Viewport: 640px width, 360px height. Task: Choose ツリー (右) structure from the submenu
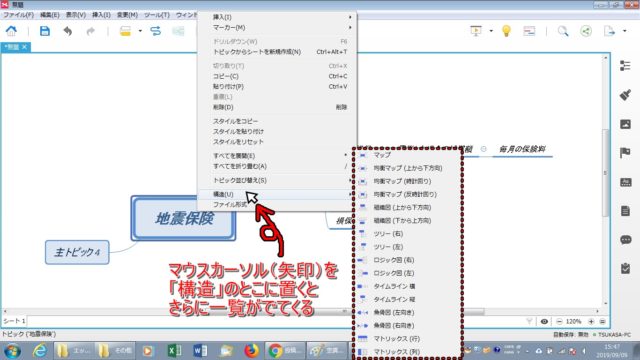388,234
